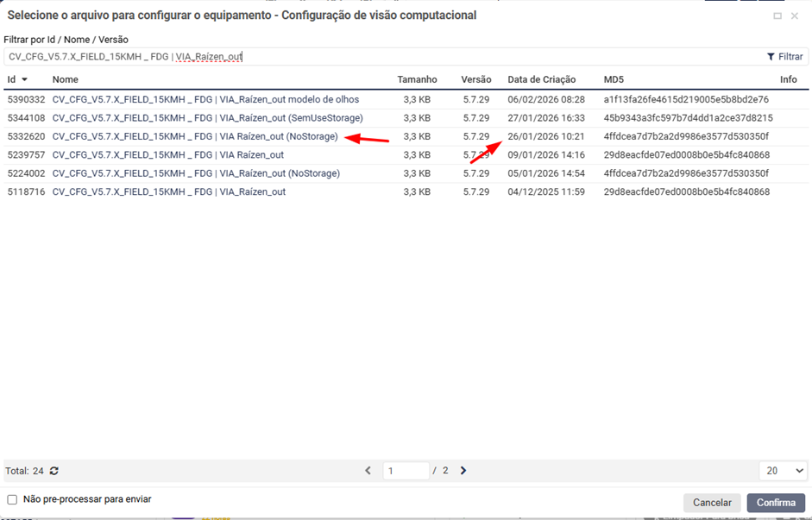Click the refresh icon beside Total: 24
Screen dimensions: 812x520
click(54, 471)
